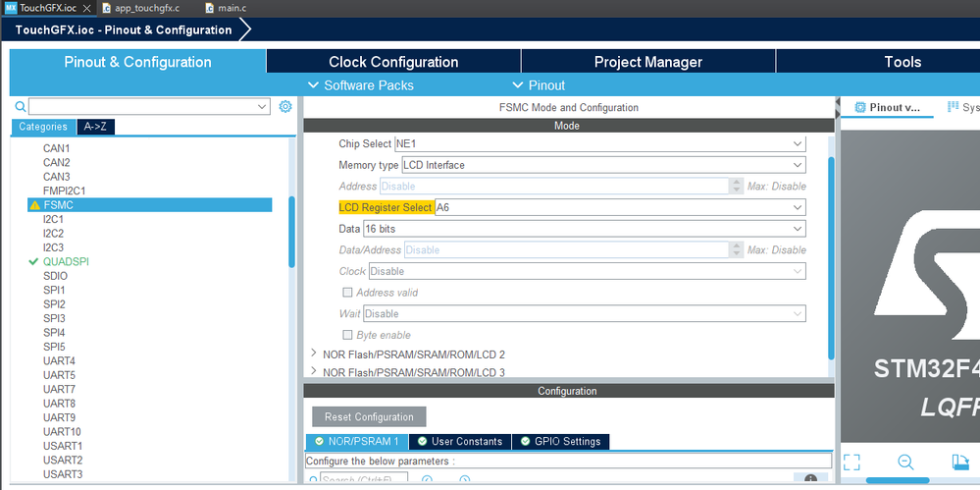This screenshot has width=980, height=490.
Task: Click the file icon on app_touchgfx.c tab
Action: [x=106, y=8]
